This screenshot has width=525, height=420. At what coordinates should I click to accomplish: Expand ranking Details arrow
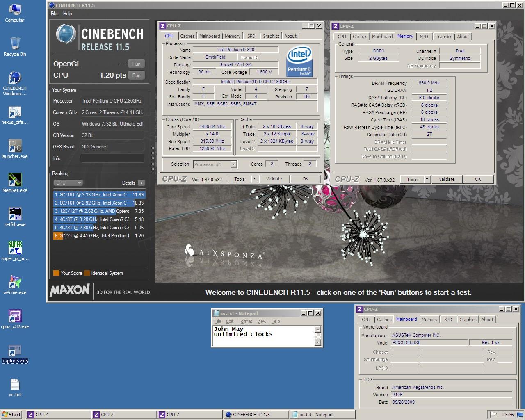(x=142, y=183)
